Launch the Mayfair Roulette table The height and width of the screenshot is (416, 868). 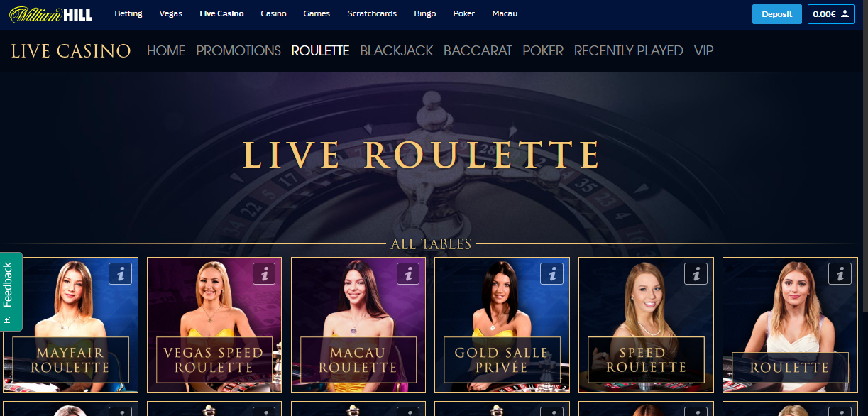click(70, 325)
